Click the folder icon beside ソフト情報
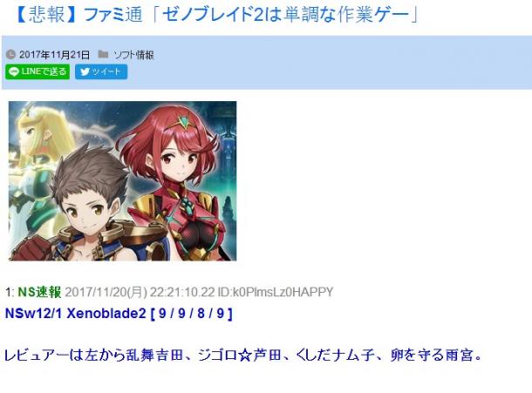The image size is (532, 393). (x=103, y=54)
